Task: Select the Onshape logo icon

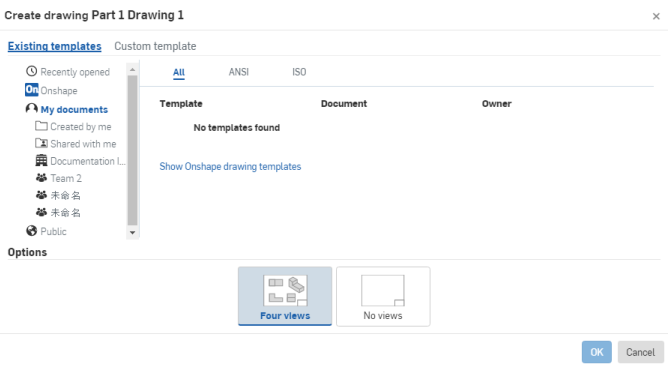Action: (x=32, y=90)
